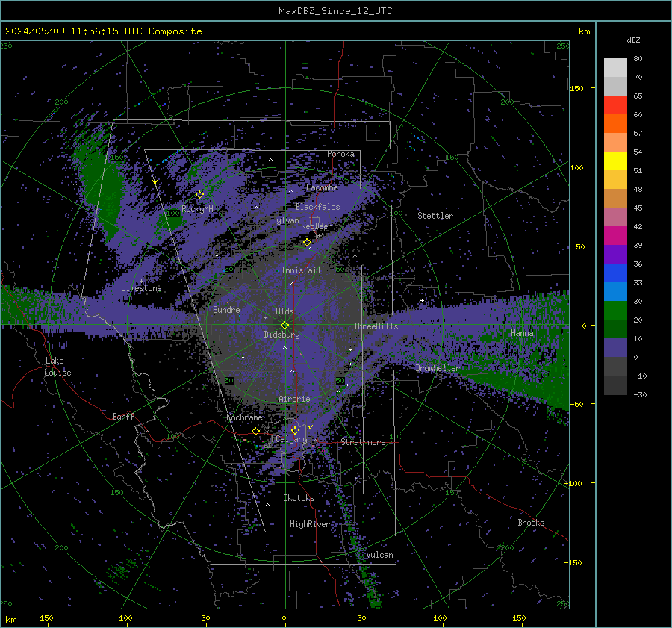Click the -30 value on dBZ scale

point(639,394)
